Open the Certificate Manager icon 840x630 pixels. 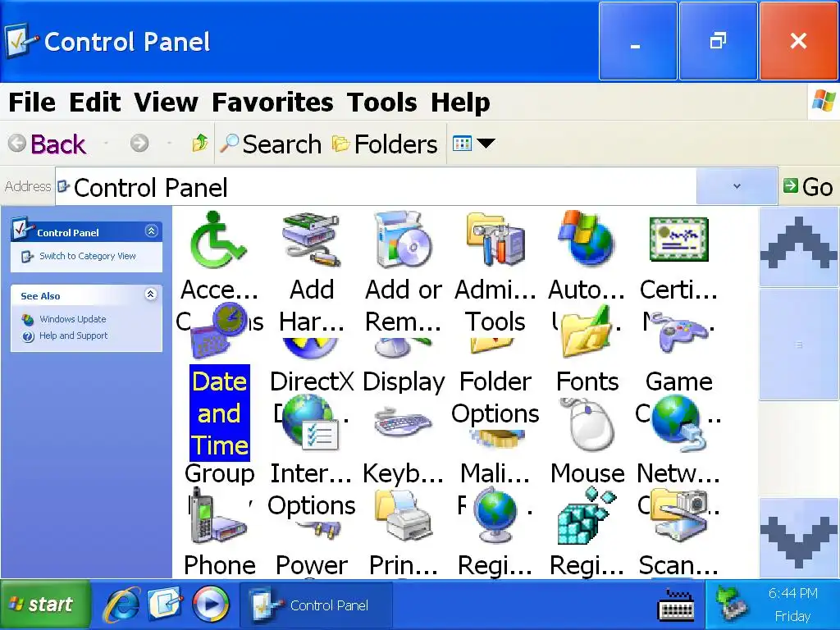click(x=678, y=240)
